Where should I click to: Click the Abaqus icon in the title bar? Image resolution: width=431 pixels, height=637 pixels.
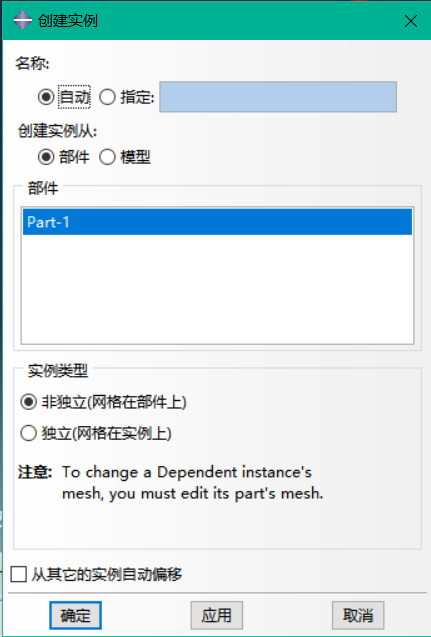point(22,20)
